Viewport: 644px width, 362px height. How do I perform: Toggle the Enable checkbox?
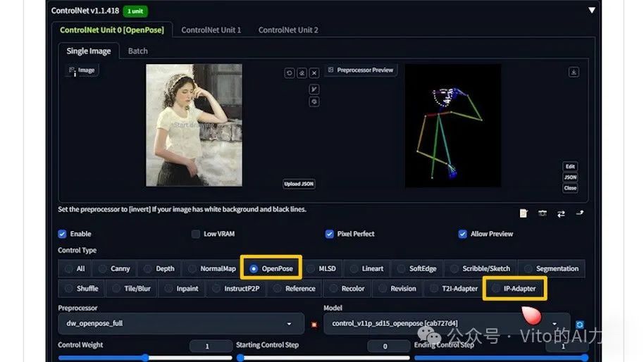point(62,234)
